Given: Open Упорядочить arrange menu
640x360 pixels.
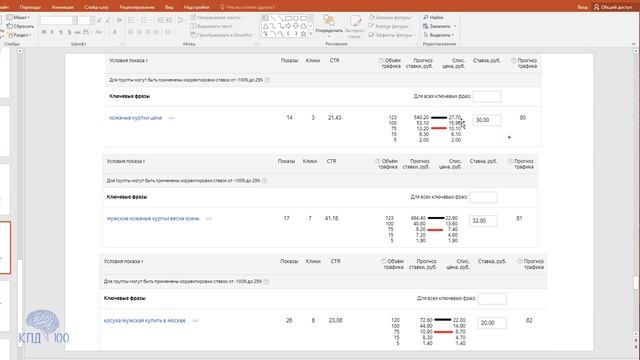Looking at the screenshot, I should coord(329,26).
